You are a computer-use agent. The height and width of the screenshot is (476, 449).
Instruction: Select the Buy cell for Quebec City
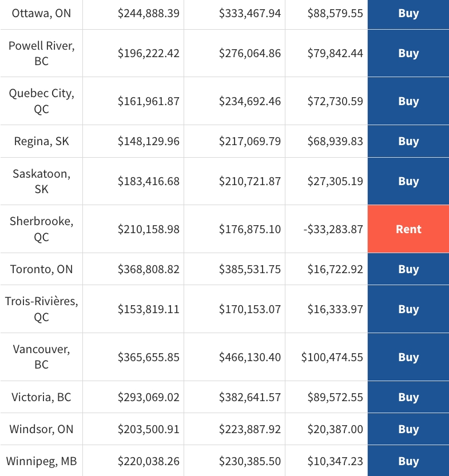pyautogui.click(x=408, y=101)
